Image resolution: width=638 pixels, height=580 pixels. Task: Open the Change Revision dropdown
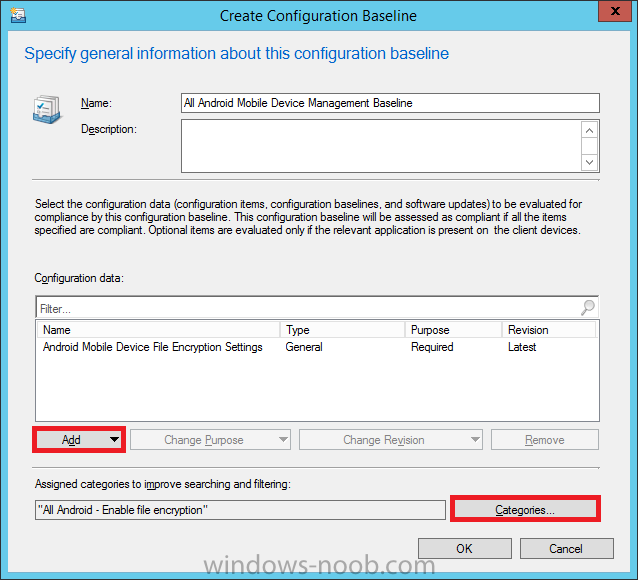click(391, 440)
